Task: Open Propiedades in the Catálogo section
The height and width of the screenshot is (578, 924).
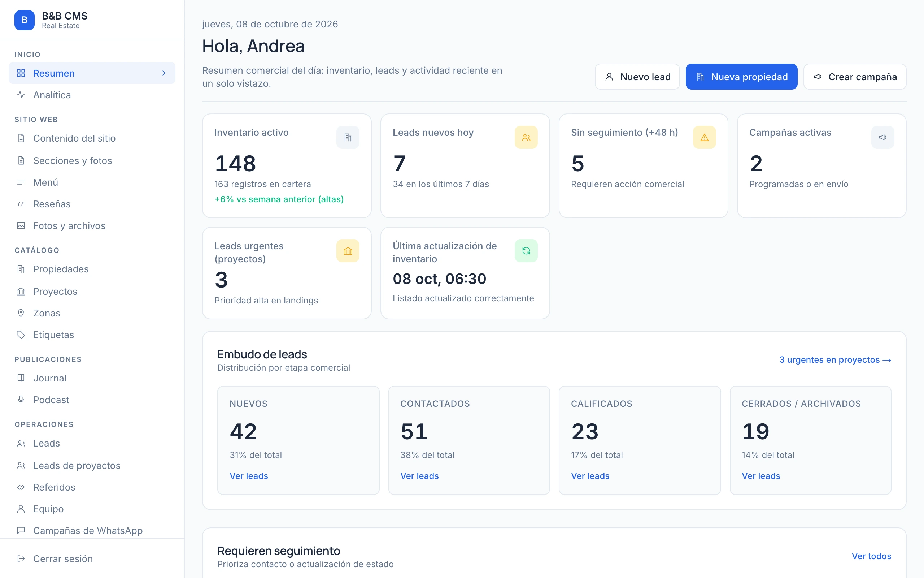Action: pyautogui.click(x=92, y=269)
